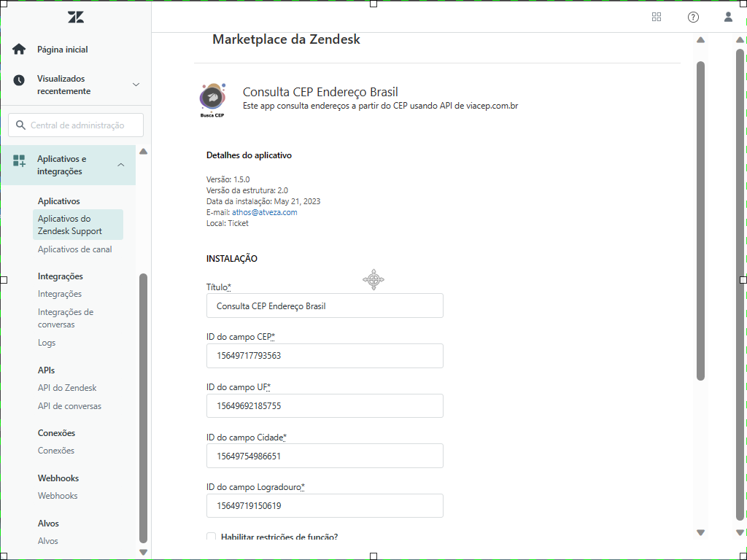Click the Aplicativos e integrações icon
747x560 pixels.
pyautogui.click(x=19, y=160)
